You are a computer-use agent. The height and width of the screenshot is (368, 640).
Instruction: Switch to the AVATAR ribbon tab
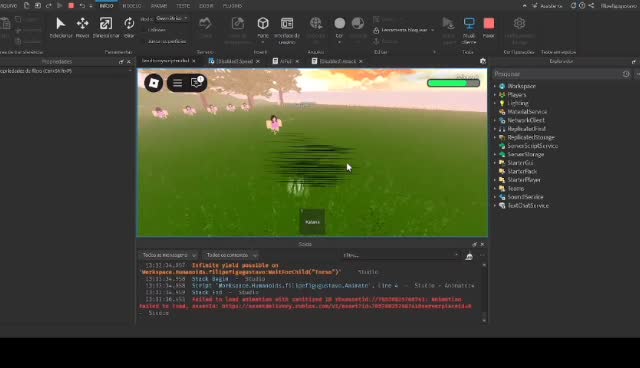pyautogui.click(x=159, y=6)
